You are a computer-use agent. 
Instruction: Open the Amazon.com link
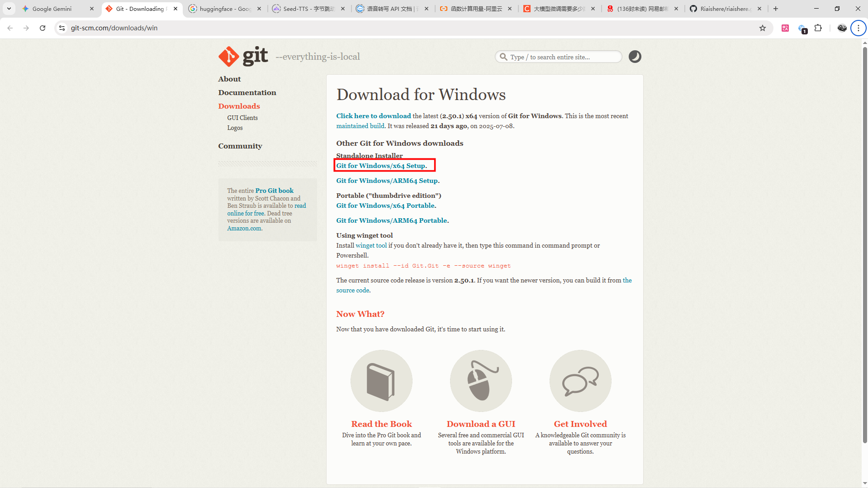(244, 228)
